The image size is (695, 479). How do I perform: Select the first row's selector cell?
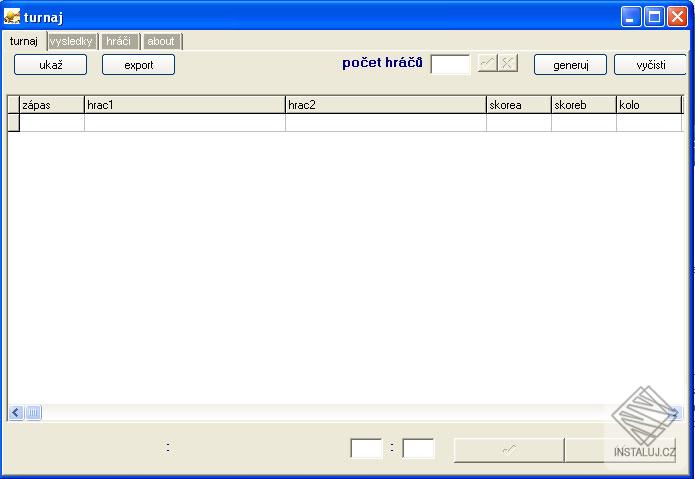click(x=14, y=123)
